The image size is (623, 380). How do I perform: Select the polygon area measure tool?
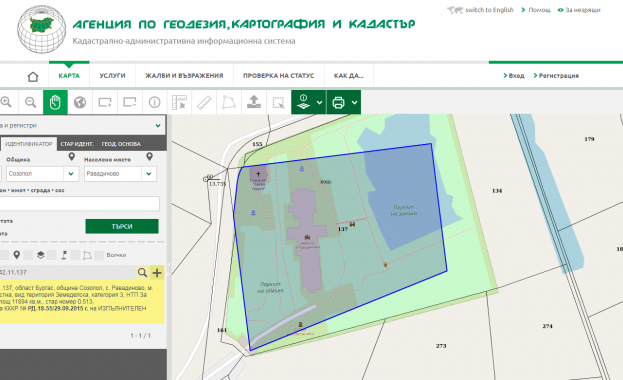(x=229, y=102)
